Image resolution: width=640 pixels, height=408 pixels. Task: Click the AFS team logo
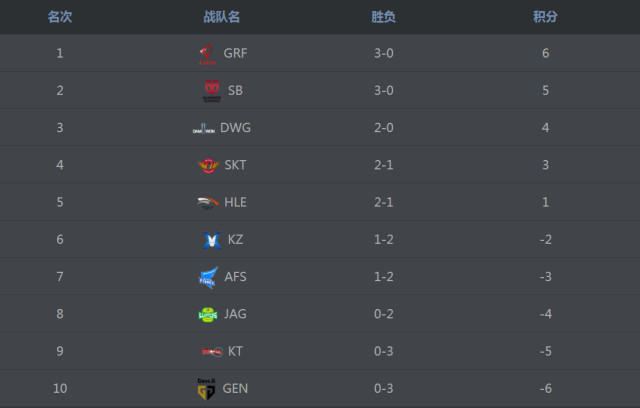click(208, 277)
